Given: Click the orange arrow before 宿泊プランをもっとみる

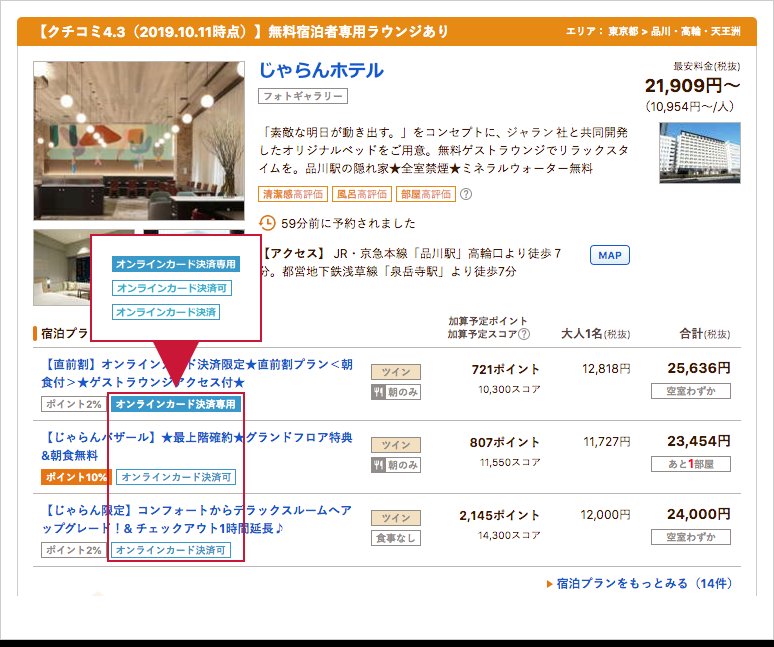Looking at the screenshot, I should pyautogui.click(x=549, y=584).
